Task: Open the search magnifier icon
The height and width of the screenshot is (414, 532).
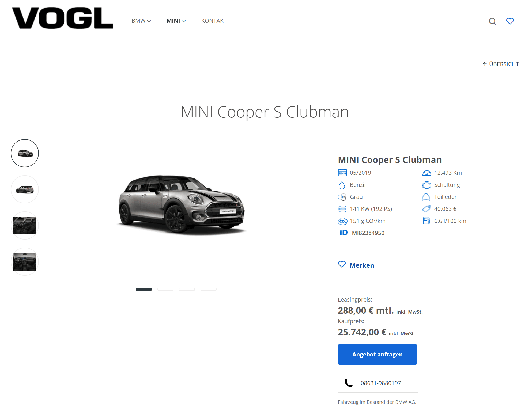Action: click(492, 21)
